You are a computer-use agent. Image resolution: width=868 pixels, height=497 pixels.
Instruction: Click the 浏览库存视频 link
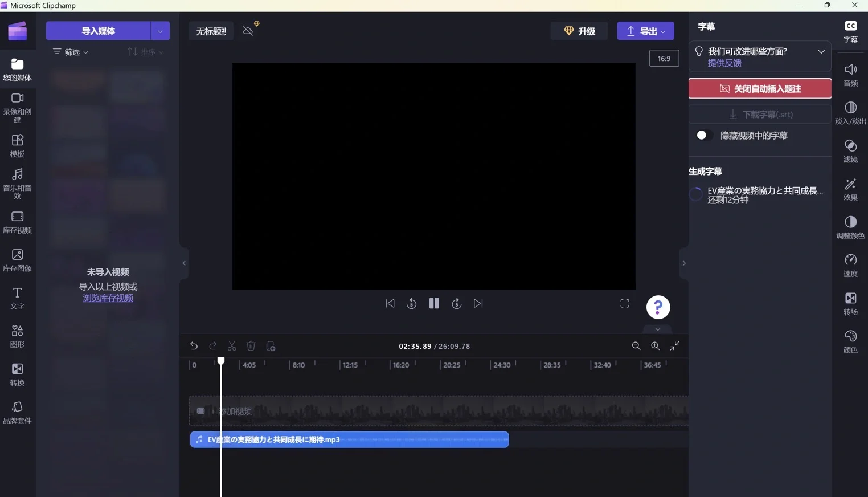[x=108, y=298]
